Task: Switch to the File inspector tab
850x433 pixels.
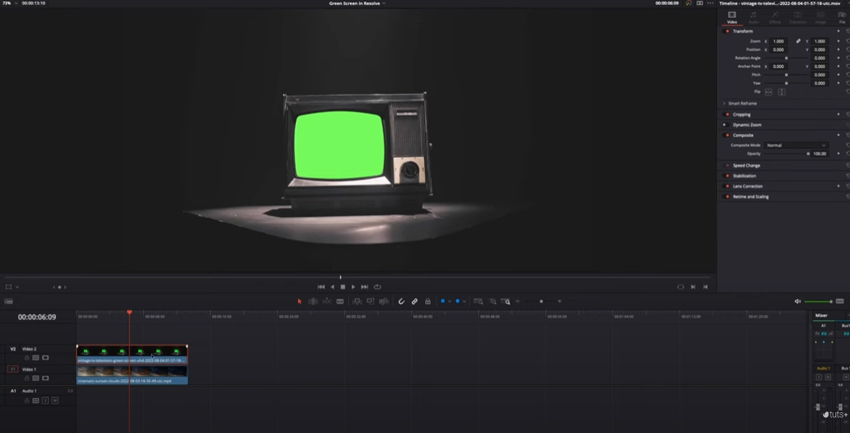Action: click(x=842, y=18)
